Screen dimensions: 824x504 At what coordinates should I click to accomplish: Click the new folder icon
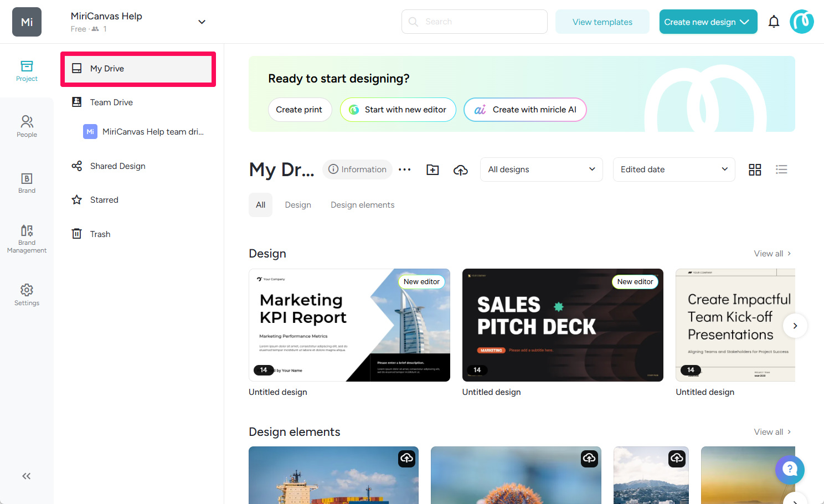click(x=432, y=169)
